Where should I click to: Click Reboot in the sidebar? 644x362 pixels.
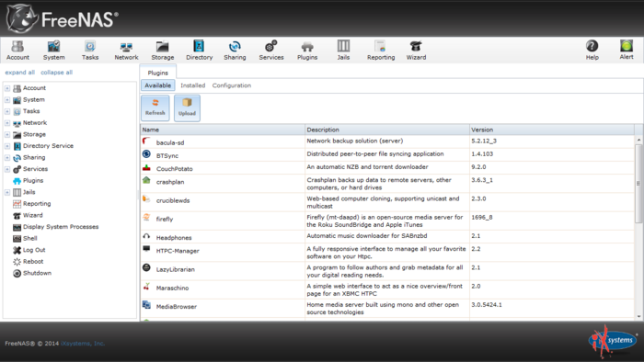(33, 261)
